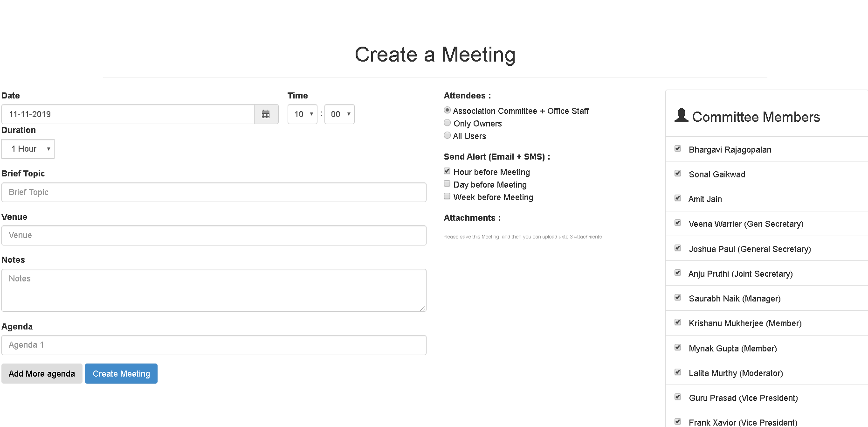Viewport: 868px width, 427px height.
Task: Disable the Hour before Meeting alert
Action: [x=447, y=171]
